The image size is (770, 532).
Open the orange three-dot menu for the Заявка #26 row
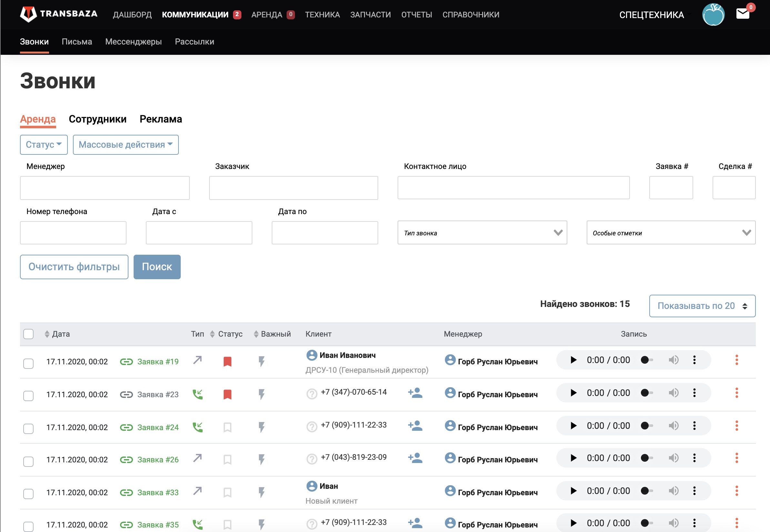point(736,458)
